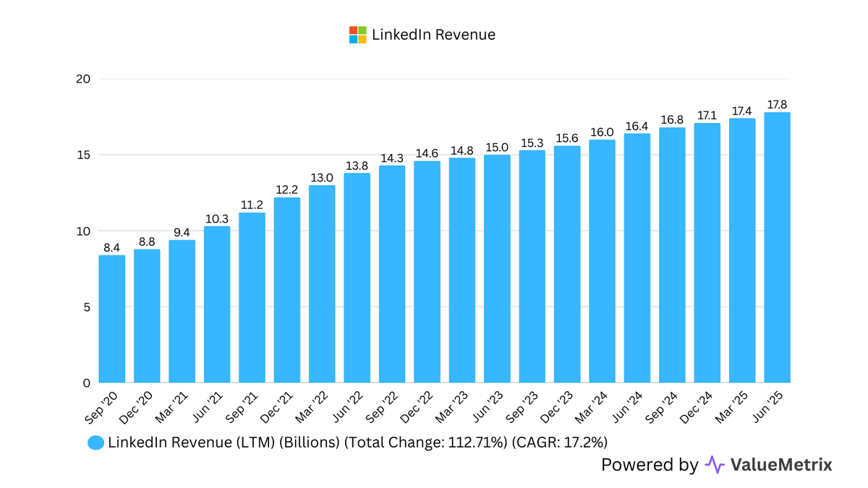The width and height of the screenshot is (868, 488).
Task: Select the Sep '23 bar labeled 15.3
Action: coord(532,267)
